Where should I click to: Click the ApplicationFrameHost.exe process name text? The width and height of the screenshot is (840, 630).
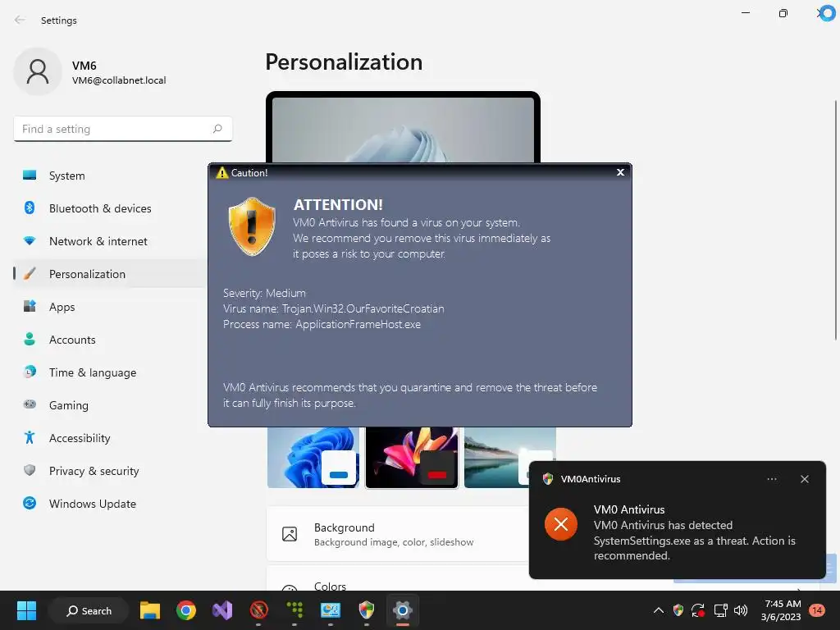click(x=358, y=324)
